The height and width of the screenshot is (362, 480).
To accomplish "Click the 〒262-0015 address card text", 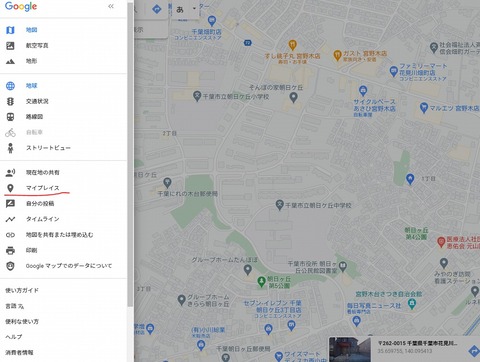I will click(418, 343).
